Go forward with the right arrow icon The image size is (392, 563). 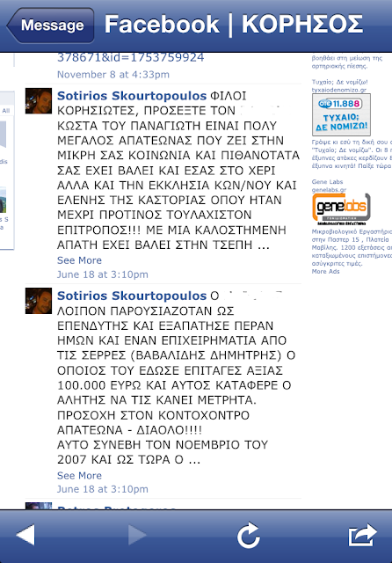coord(137,535)
